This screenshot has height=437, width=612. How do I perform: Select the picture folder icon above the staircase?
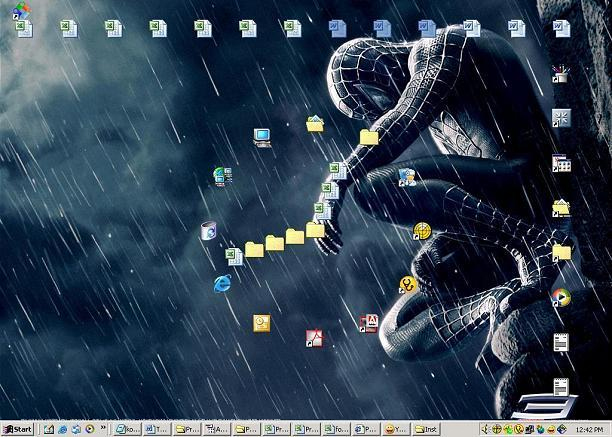(x=315, y=124)
